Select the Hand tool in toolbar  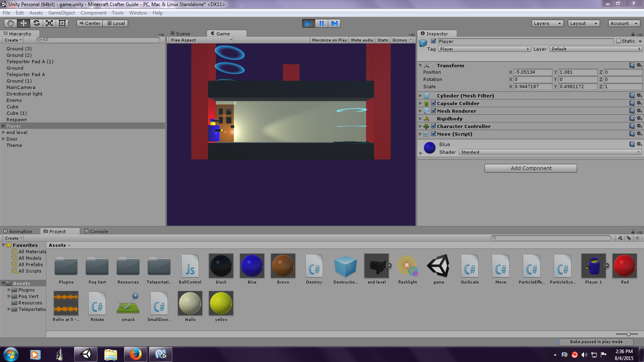point(10,23)
